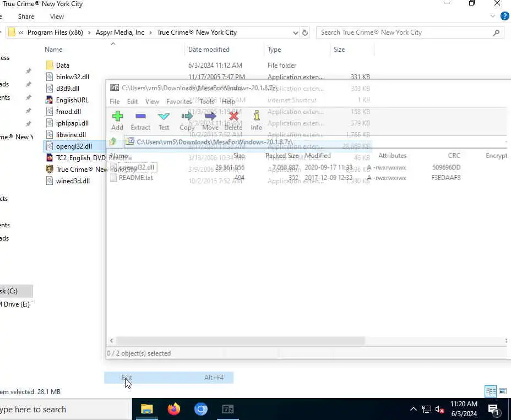Open network status tray icon
This screenshot has width=511, height=420.
pyautogui.click(x=426, y=409)
